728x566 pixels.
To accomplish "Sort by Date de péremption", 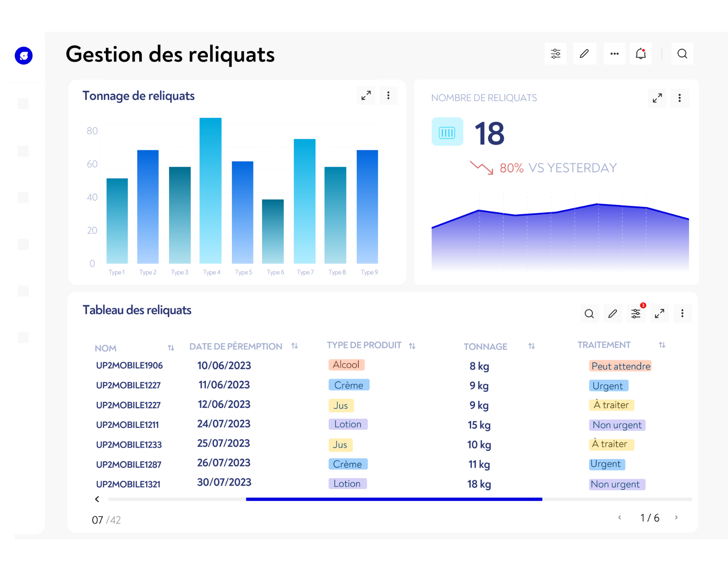I will pyautogui.click(x=295, y=346).
